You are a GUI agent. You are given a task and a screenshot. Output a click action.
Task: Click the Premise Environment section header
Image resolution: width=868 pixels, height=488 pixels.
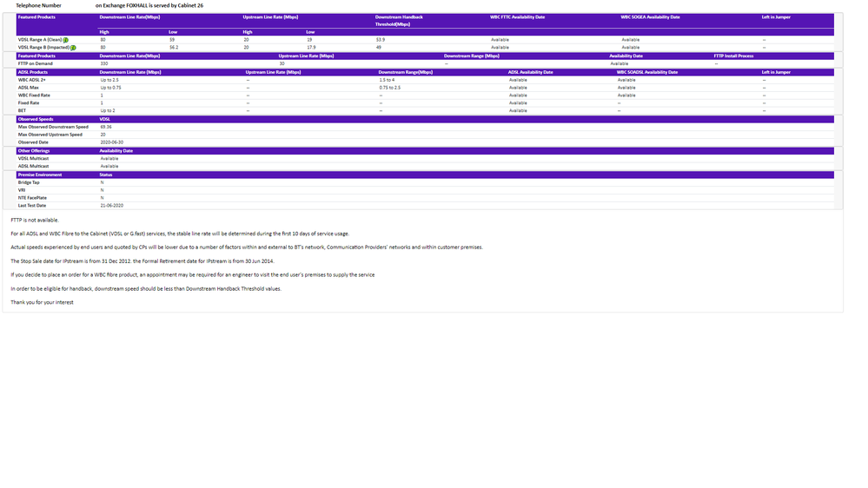pos(40,175)
